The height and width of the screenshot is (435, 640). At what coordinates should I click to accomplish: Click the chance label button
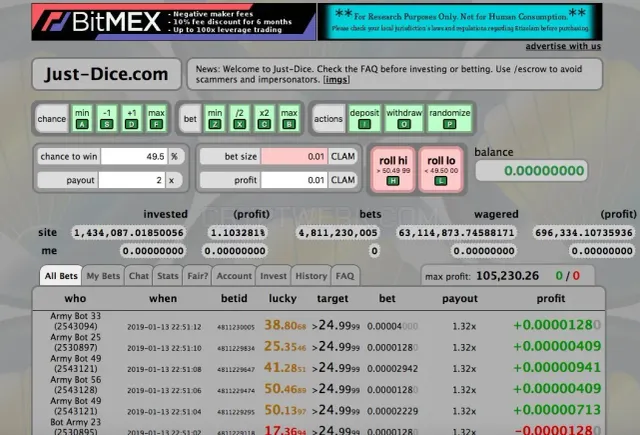pos(51,119)
